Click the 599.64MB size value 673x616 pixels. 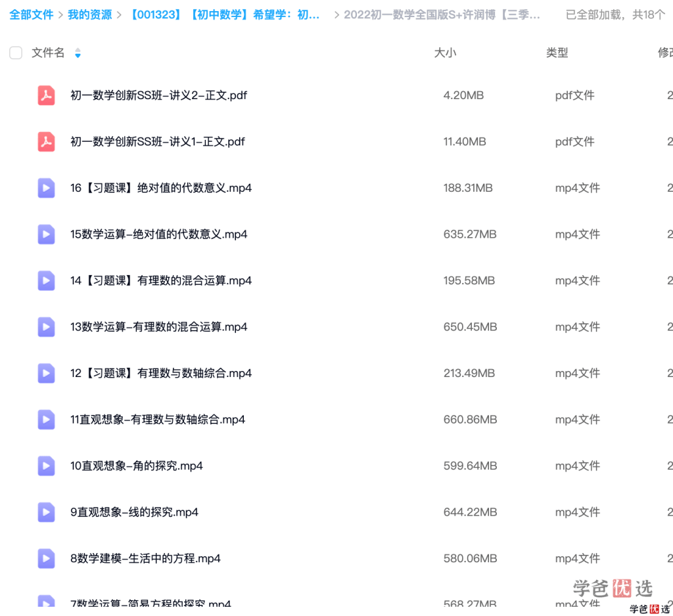click(x=471, y=466)
